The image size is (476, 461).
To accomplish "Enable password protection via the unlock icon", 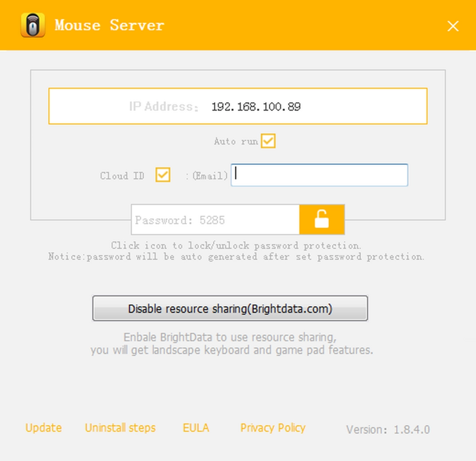I will tap(322, 219).
